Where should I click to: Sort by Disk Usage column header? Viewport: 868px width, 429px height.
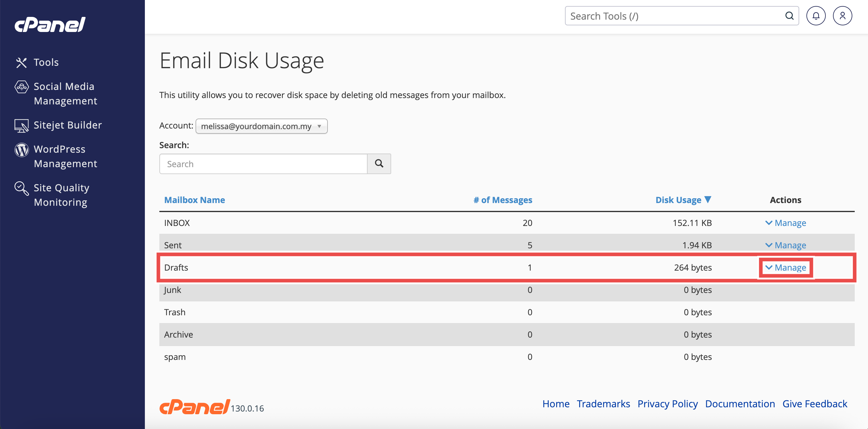[678, 200]
